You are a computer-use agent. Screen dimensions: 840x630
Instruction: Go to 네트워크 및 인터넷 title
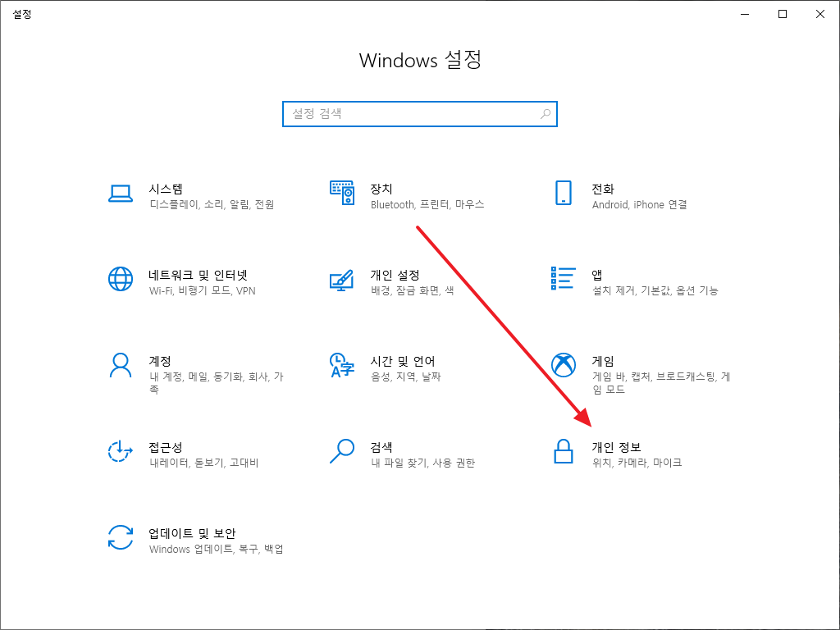[x=199, y=275]
